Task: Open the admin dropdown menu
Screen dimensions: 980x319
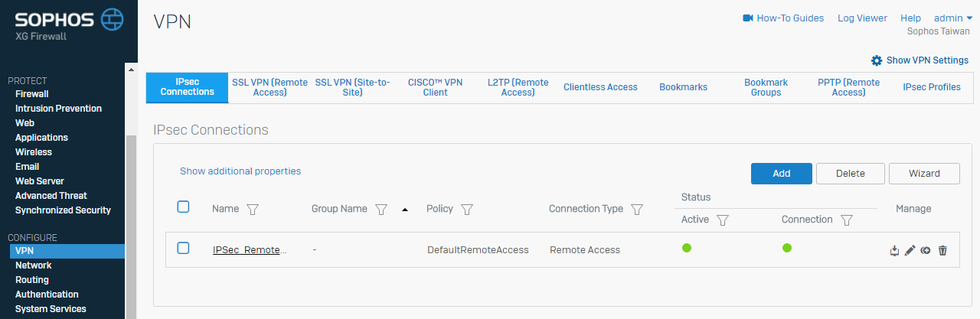Action: pos(952,18)
